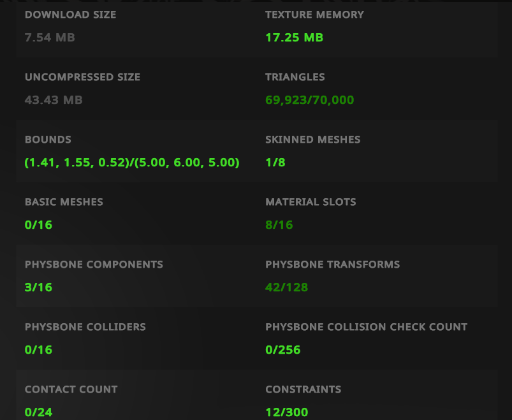Screen dimensions: 512x420
Task: Click the CONTACT COUNT label
Action: 71,389
